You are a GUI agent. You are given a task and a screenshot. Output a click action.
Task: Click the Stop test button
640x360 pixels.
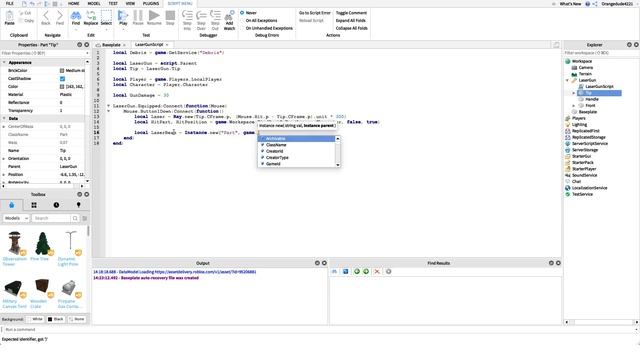click(x=170, y=16)
